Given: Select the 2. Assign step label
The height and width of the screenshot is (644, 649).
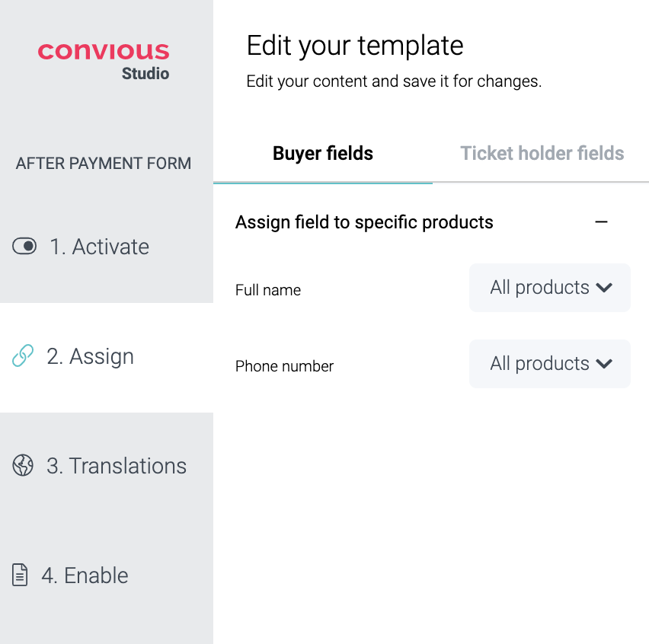Looking at the screenshot, I should coord(91,356).
